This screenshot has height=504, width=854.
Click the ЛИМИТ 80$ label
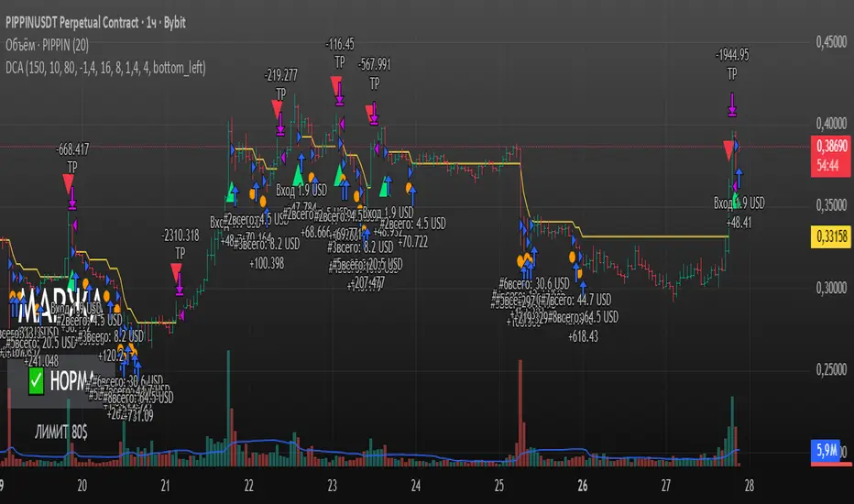click(x=61, y=433)
